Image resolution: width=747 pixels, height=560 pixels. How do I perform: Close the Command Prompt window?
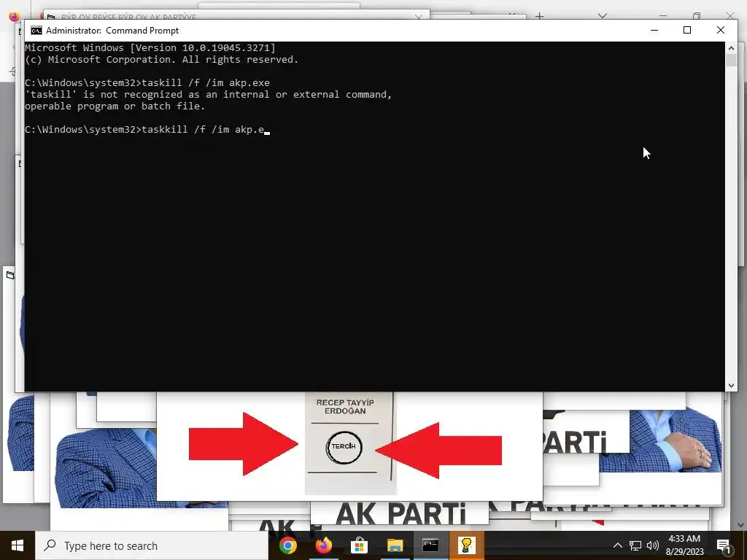click(720, 30)
